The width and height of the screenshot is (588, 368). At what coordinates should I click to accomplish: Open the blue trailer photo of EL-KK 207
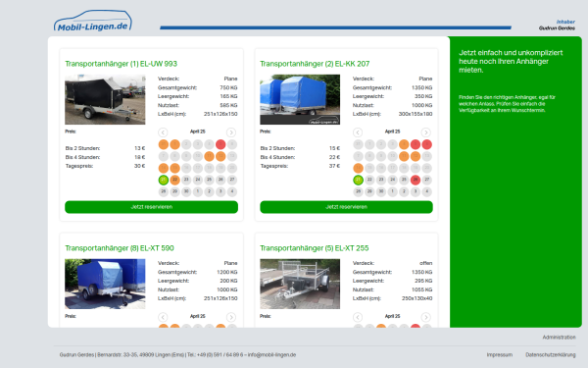coord(300,99)
